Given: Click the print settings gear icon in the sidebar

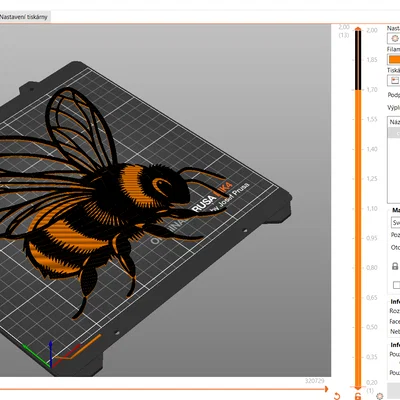Looking at the screenshot, I should pos(395,38).
